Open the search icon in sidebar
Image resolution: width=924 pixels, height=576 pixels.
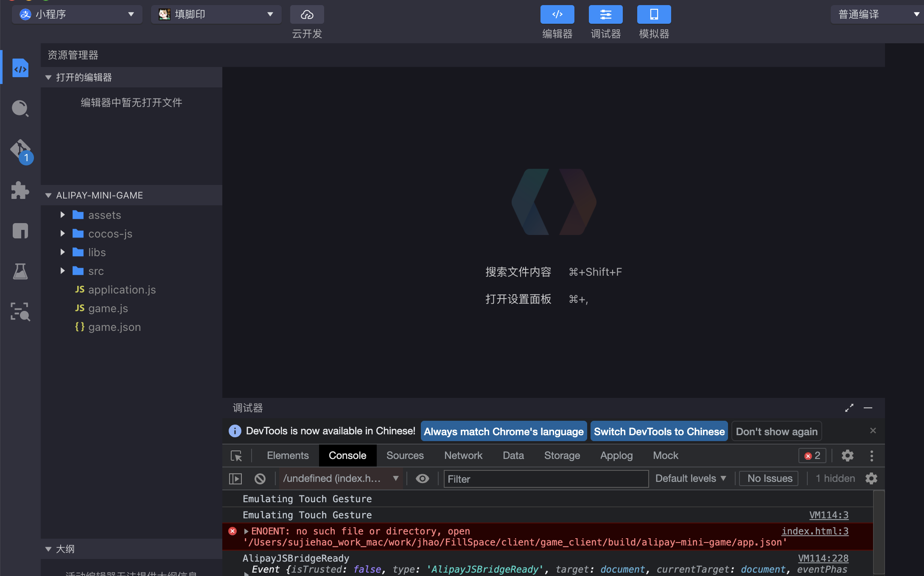pyautogui.click(x=20, y=109)
